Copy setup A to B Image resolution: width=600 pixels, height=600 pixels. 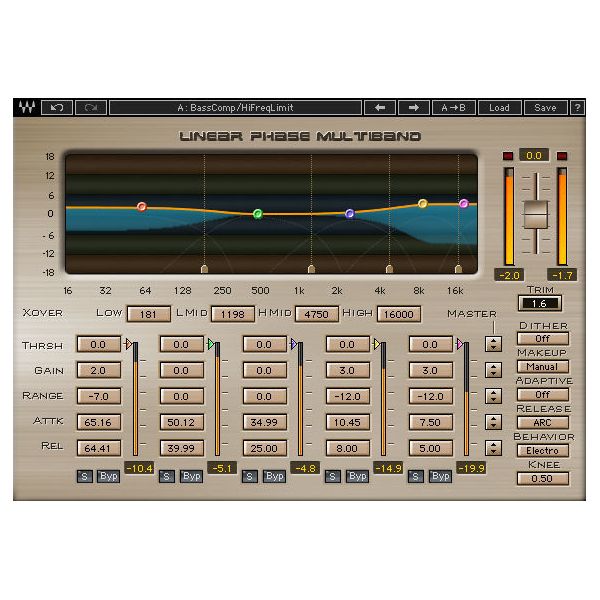point(454,108)
